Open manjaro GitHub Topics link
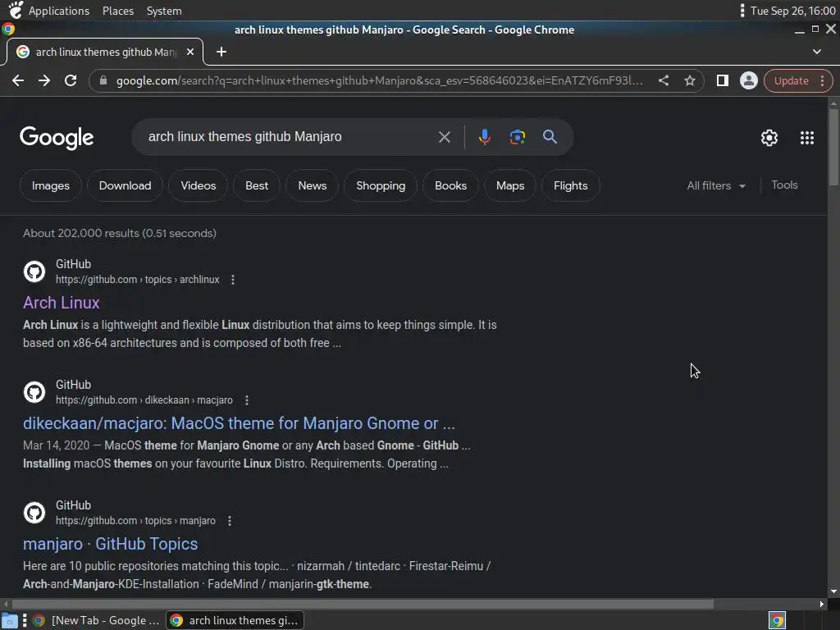 pos(111,544)
